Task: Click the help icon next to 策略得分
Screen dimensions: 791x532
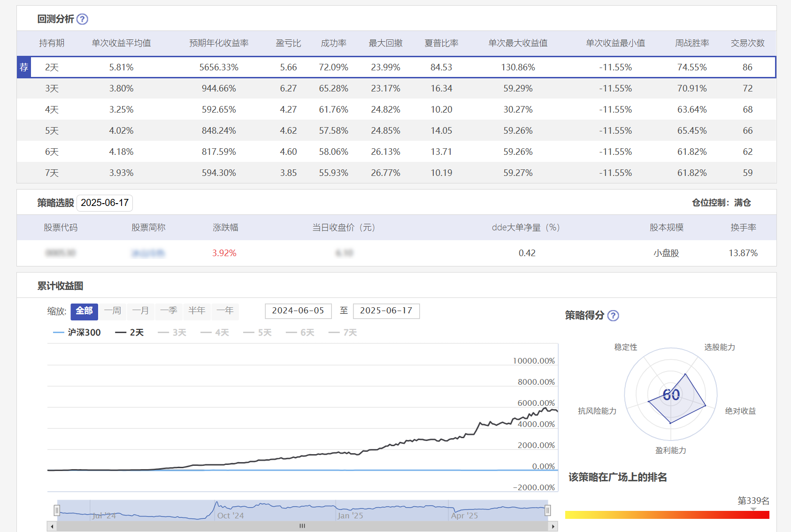Action: pos(613,316)
